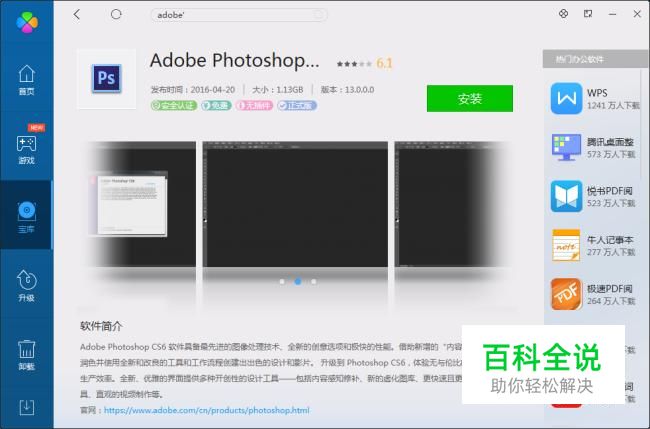Open the 升级 upgrade section in the sidebar
The height and width of the screenshot is (429, 650).
(x=27, y=285)
